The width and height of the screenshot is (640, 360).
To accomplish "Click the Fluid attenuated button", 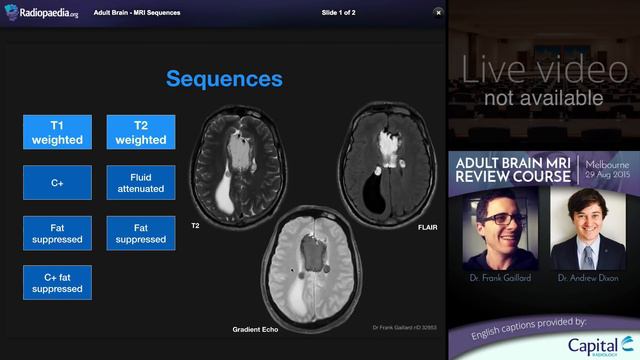I will tap(141, 182).
